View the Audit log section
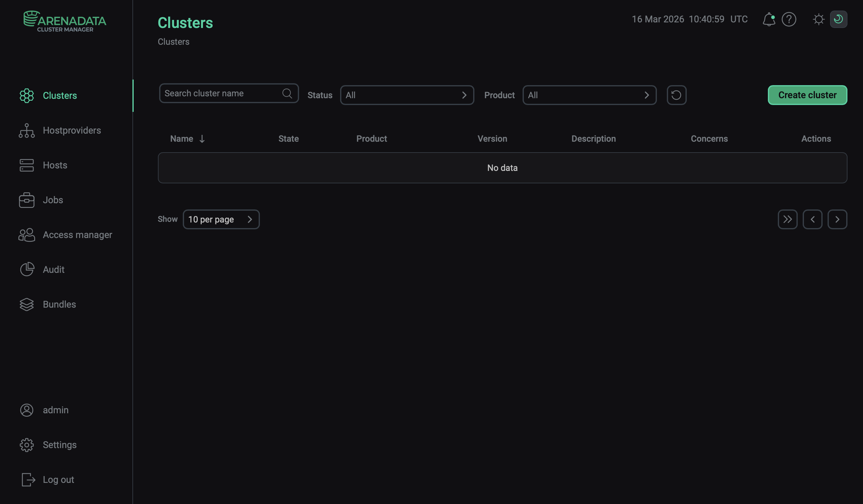Screen dimensions: 863x504 click(53, 269)
